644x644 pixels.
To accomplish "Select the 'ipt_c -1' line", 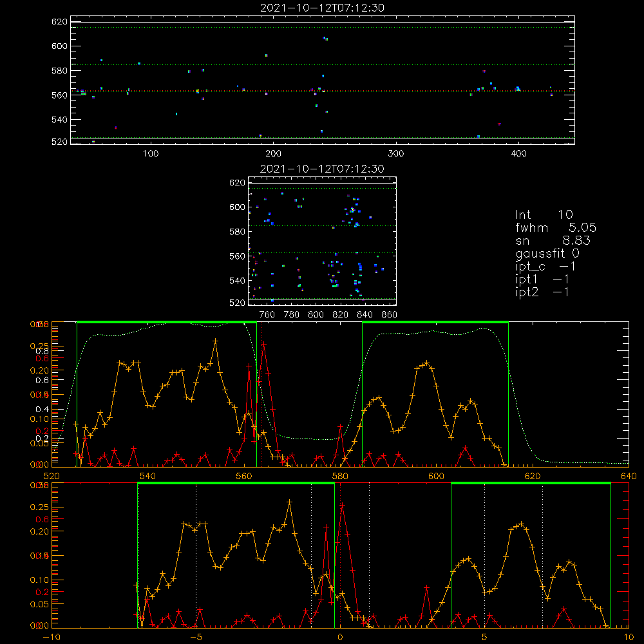I will pos(545,267).
